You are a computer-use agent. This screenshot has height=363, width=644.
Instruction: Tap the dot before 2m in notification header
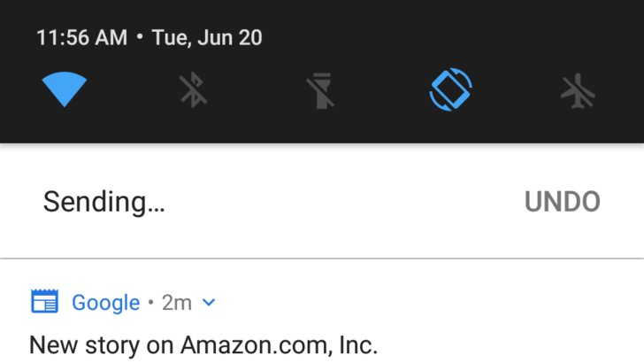click(151, 303)
